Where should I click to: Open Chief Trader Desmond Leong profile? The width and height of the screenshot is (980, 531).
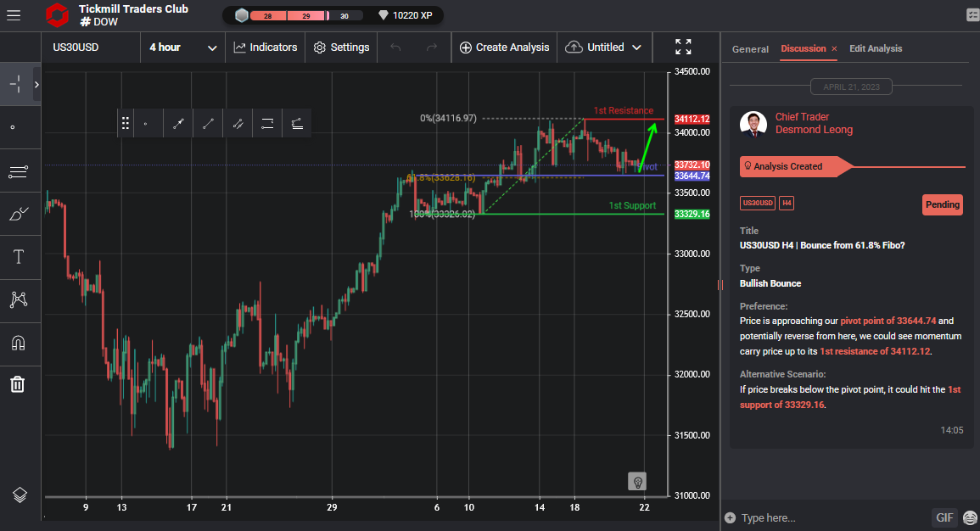814,123
